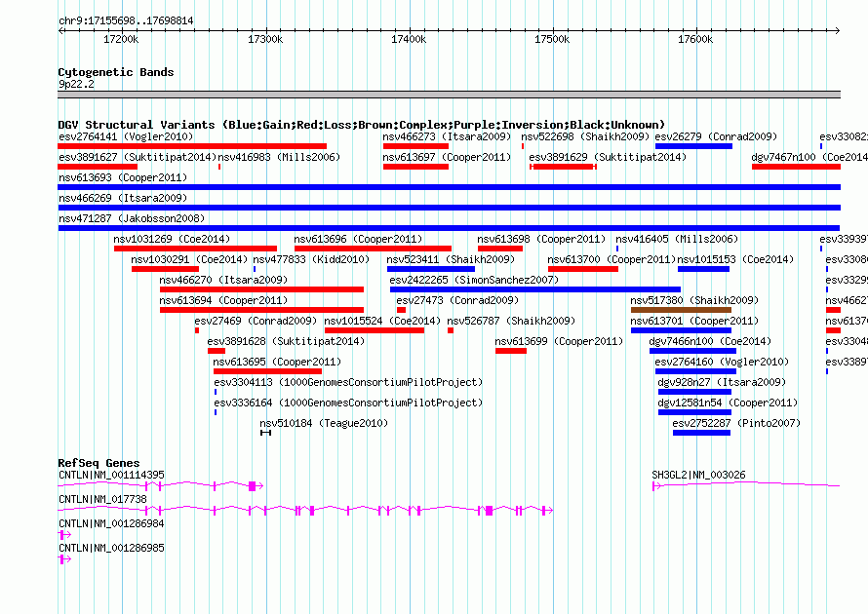This screenshot has width=868, height=614.
Task: Click the nsv1031269 (Coe2014) label
Action: point(172,239)
